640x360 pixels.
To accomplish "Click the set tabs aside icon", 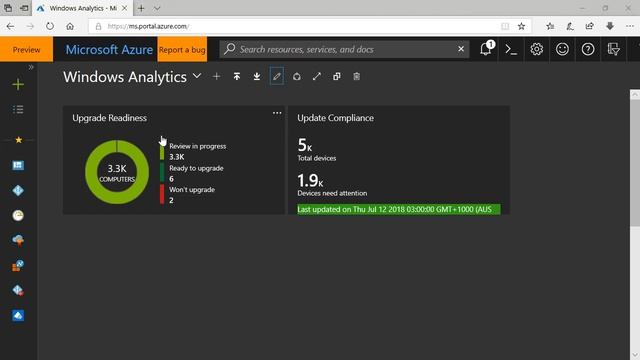I will (x=24, y=8).
